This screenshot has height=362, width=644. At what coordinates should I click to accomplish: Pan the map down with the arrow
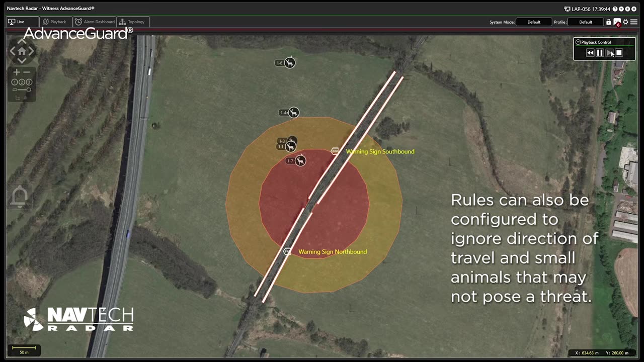pyautogui.click(x=22, y=60)
